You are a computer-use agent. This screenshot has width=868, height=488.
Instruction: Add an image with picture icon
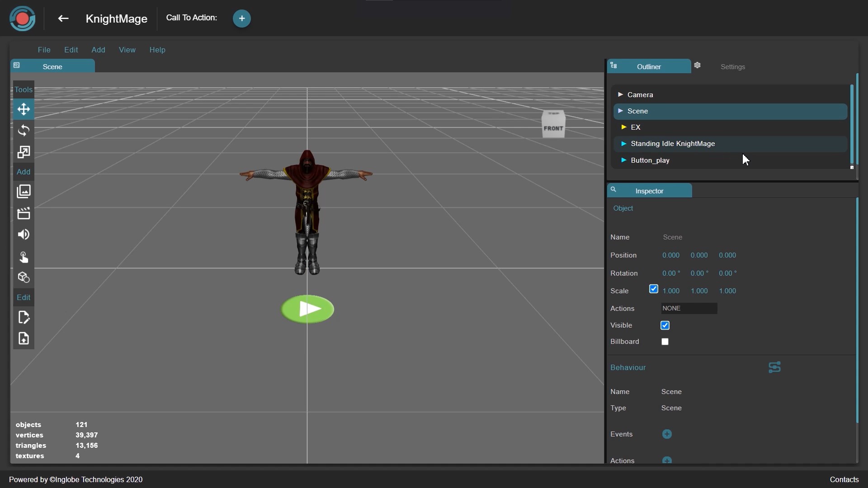(x=24, y=192)
